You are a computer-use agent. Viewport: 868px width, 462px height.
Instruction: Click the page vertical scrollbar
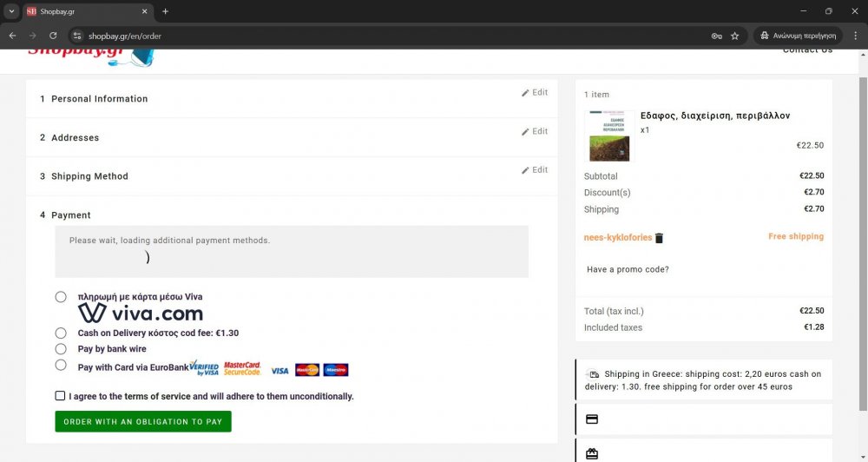coord(863,244)
